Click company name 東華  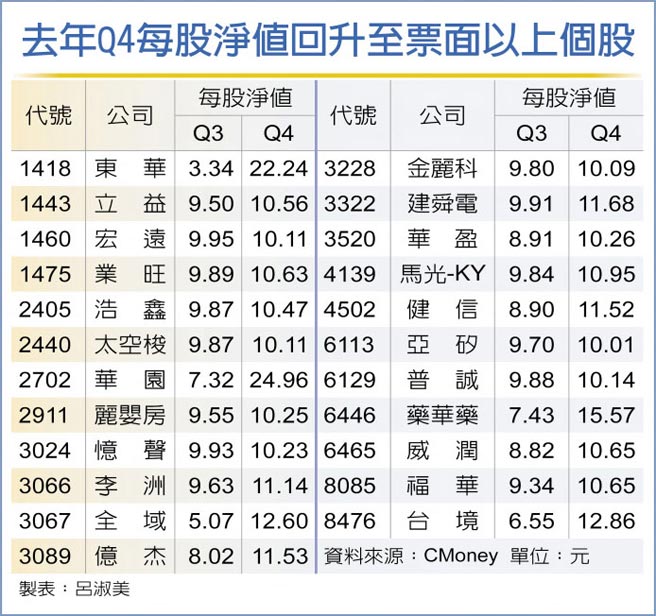coord(130,169)
